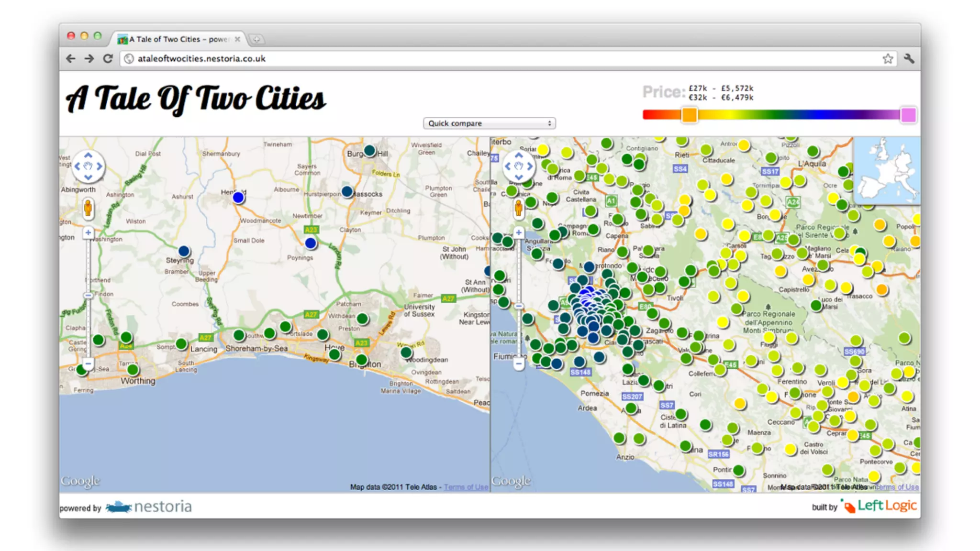The image size is (980, 551).
Task: Reload the page with refresh icon
Action: point(108,58)
